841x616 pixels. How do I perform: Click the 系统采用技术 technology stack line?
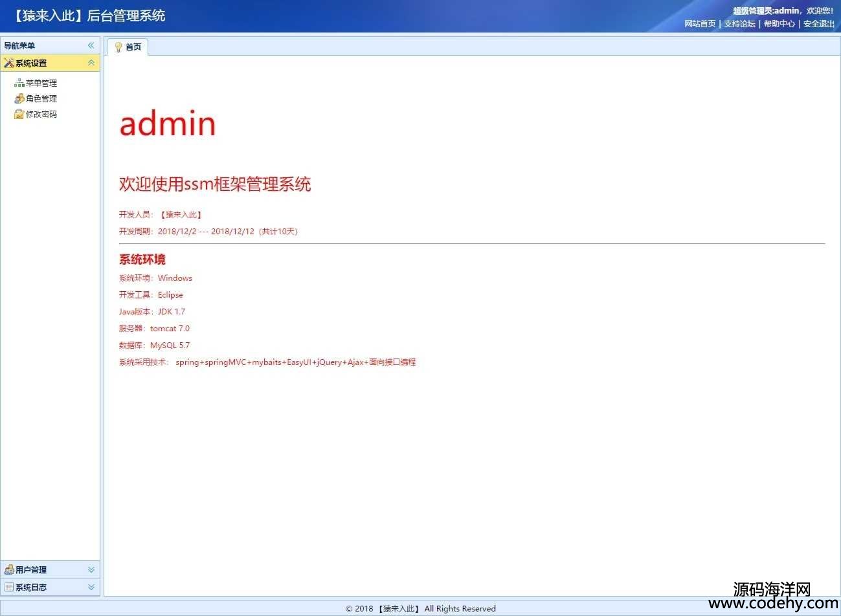point(267,362)
